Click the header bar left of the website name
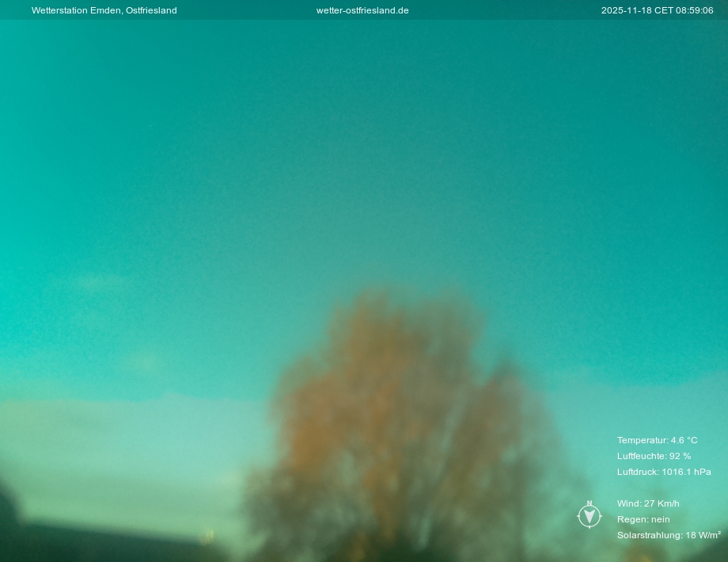 pyautogui.click(x=245, y=10)
